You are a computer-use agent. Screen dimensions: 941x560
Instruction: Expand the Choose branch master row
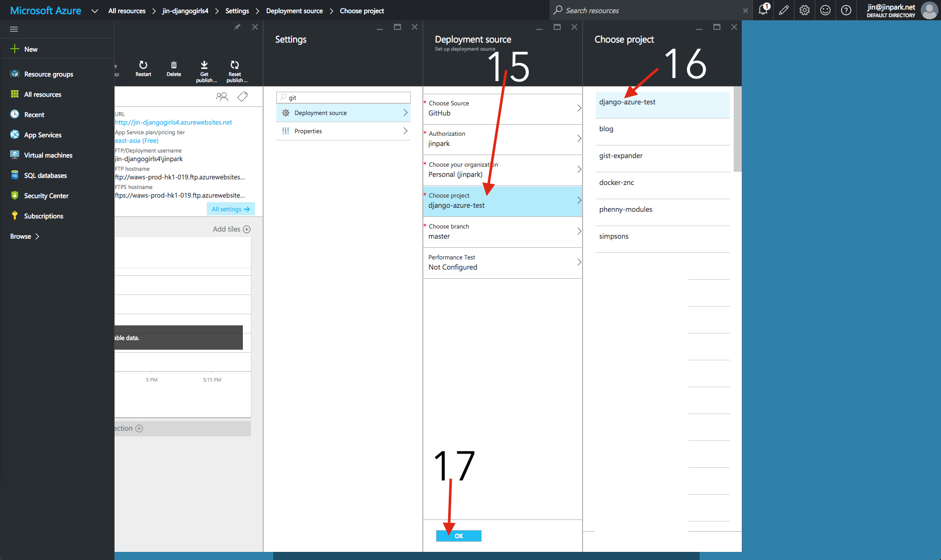(x=502, y=232)
